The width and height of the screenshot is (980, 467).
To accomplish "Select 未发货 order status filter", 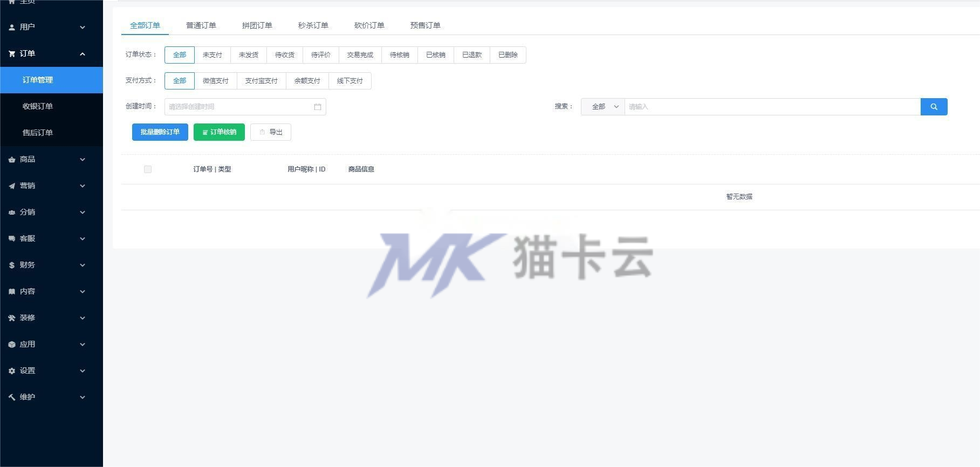I will (x=249, y=55).
